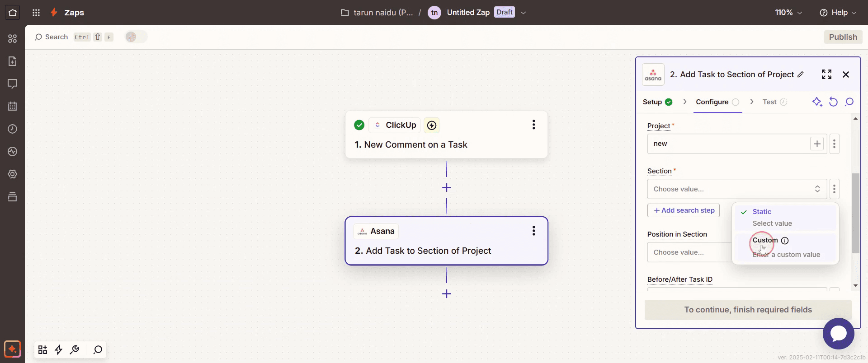Click the ClickUp app label in step one
The height and width of the screenshot is (363, 868).
(395, 125)
